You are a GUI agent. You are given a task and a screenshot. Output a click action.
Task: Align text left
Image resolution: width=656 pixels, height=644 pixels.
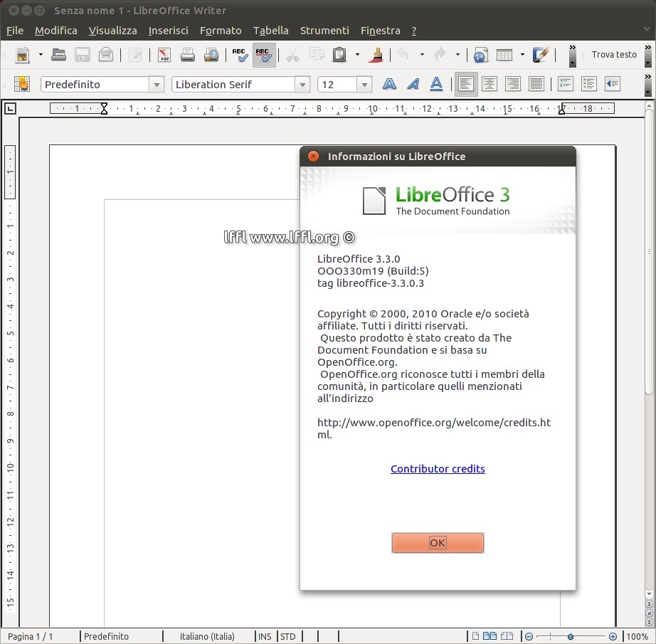point(465,84)
